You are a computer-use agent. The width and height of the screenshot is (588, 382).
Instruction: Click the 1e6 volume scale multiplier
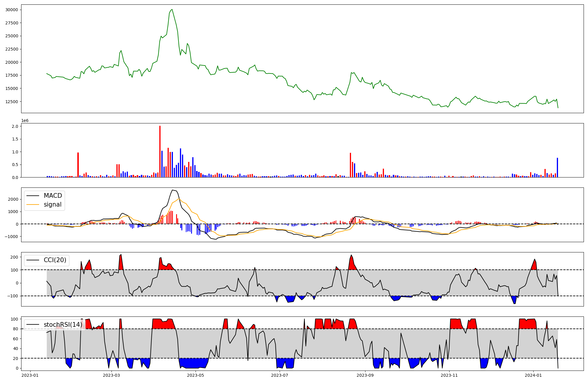tap(25, 120)
